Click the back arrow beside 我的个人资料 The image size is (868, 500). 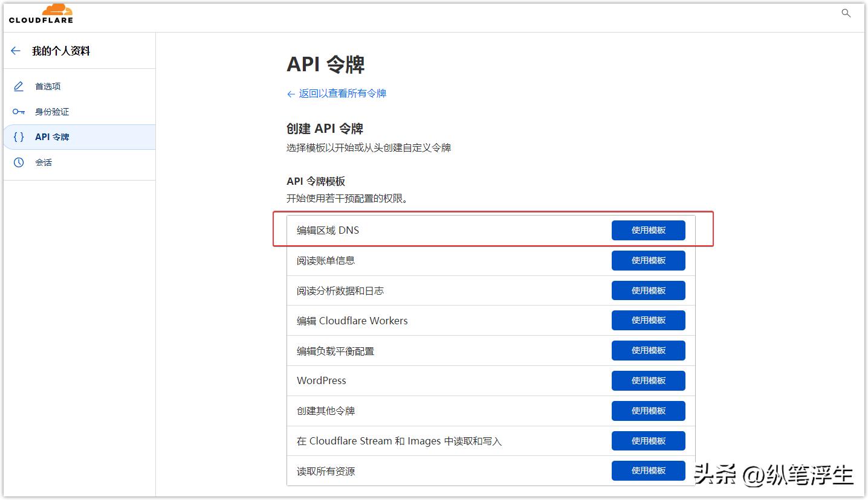[16, 51]
